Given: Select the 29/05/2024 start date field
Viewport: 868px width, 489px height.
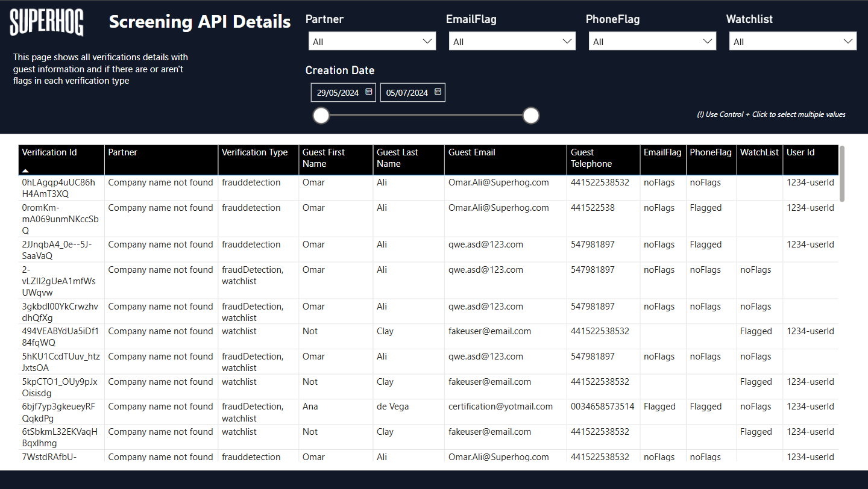Looking at the screenshot, I should coord(338,93).
